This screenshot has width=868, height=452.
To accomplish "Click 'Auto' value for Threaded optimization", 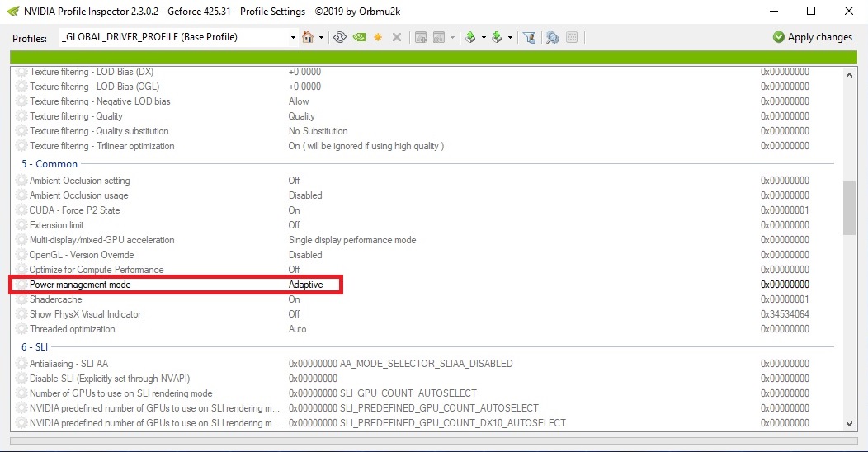I will [297, 329].
